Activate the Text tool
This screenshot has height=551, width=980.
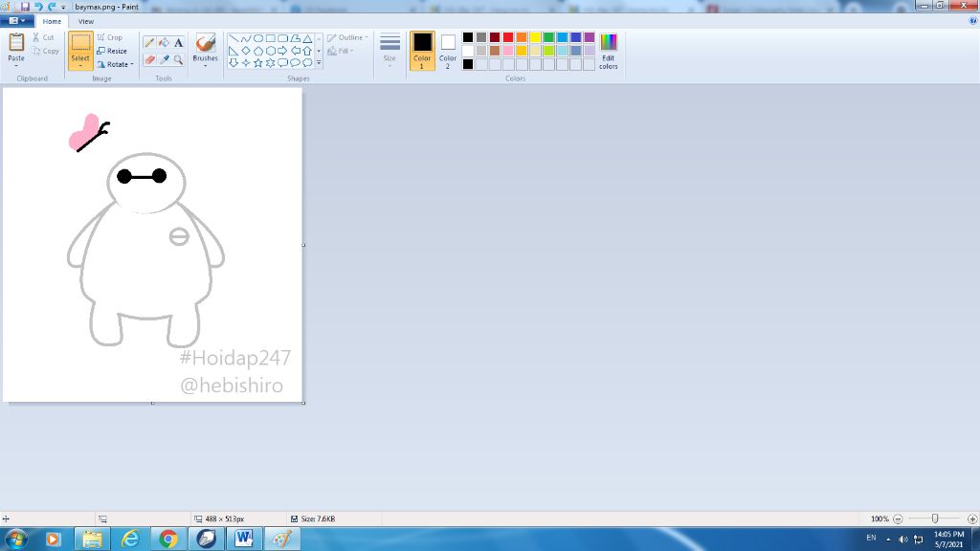click(x=178, y=43)
